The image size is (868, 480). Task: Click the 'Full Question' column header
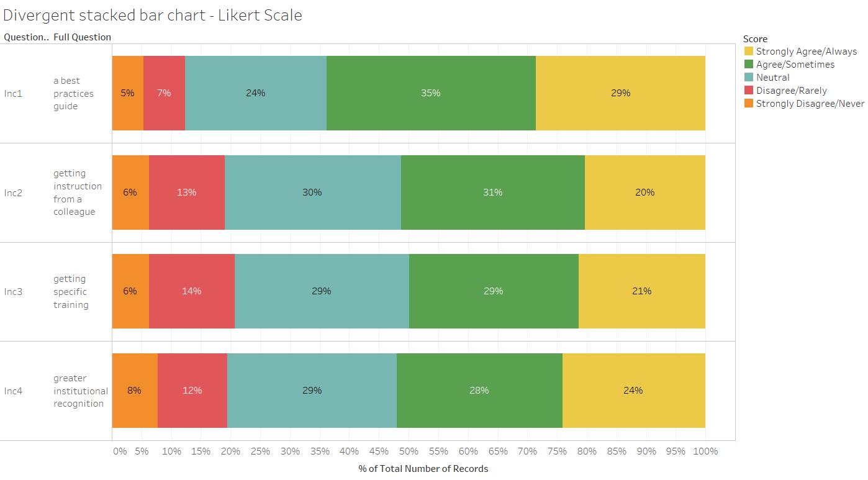pos(82,37)
